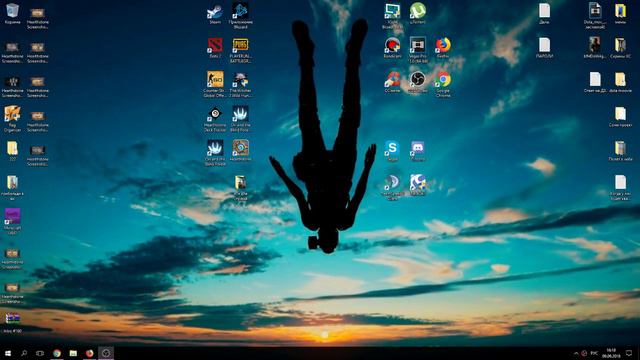The height and width of the screenshot is (360, 640).
Task: Select the Vegas Pro desktop shortcut
Action: pos(418,50)
